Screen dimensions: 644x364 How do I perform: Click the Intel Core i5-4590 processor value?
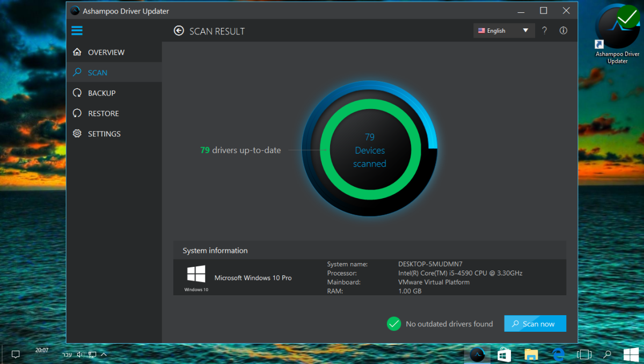click(x=460, y=273)
